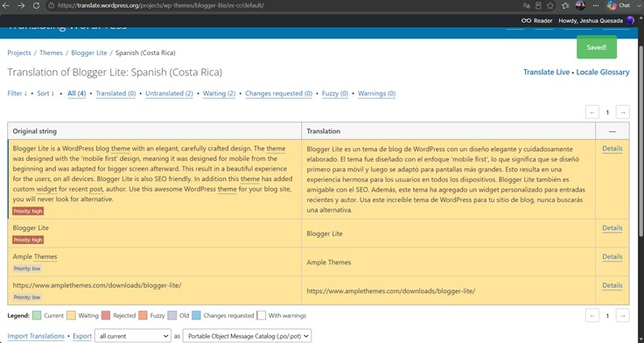644x343 pixels.
Task: Go to next page above the table
Action: point(623,112)
